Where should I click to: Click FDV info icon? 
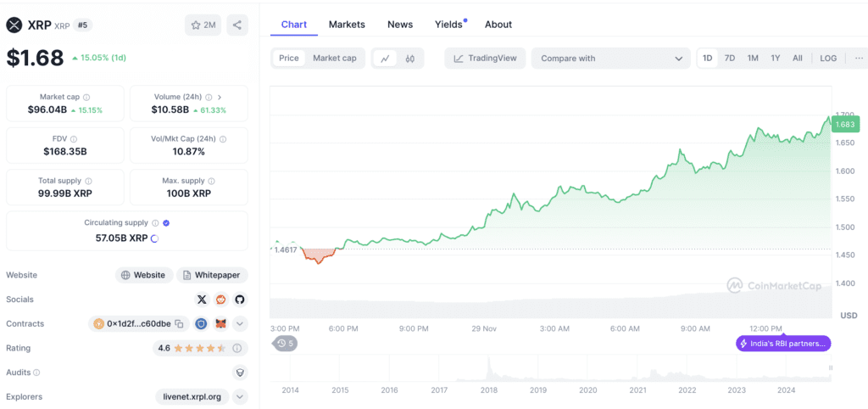point(74,139)
